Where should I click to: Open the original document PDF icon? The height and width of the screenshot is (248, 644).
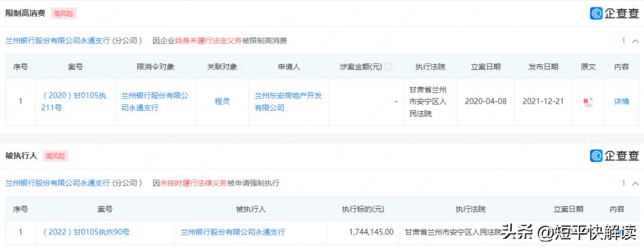click(x=588, y=102)
